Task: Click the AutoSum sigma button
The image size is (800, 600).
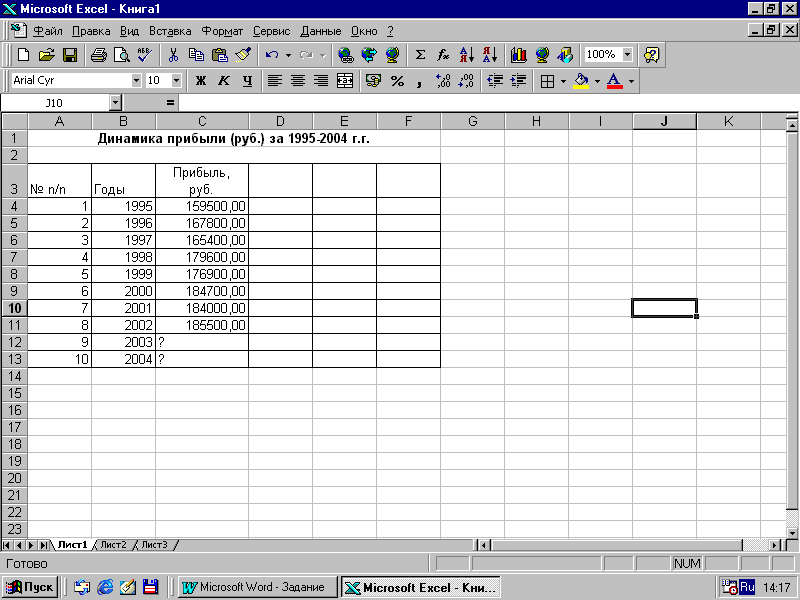Action: click(420, 55)
